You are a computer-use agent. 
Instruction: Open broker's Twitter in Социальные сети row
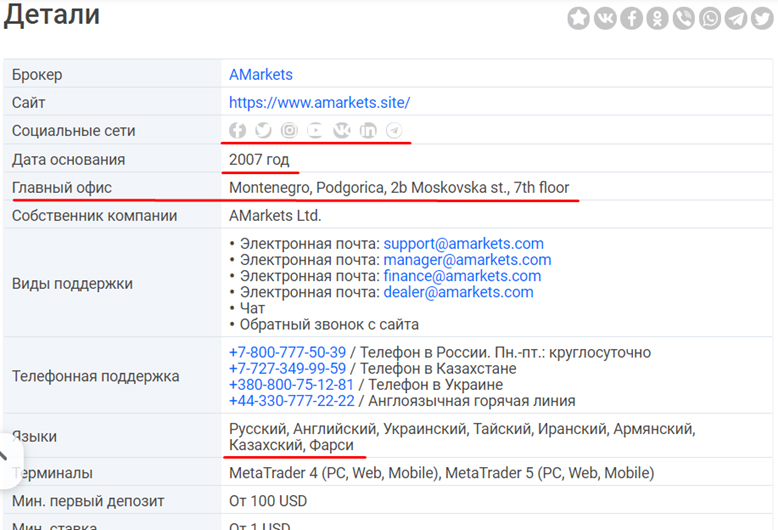tap(263, 131)
